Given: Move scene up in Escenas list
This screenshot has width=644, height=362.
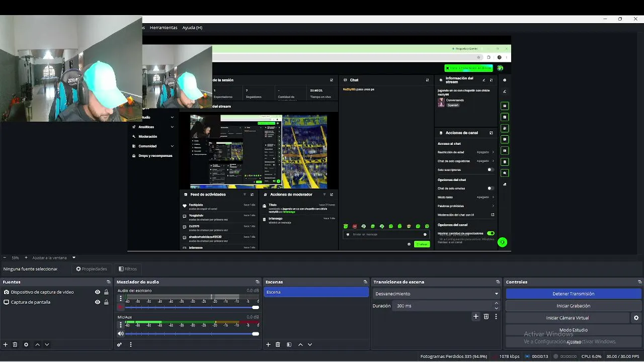Looking at the screenshot, I should click(x=300, y=344).
